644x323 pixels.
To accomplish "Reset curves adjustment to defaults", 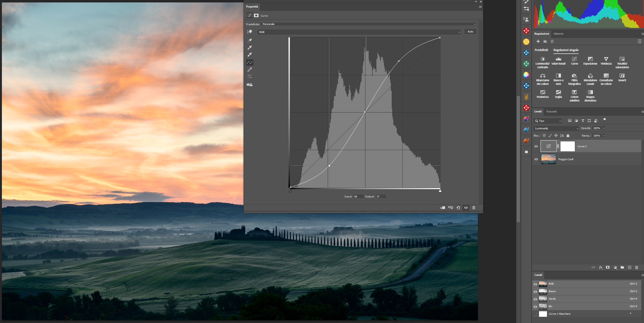I will 458,208.
